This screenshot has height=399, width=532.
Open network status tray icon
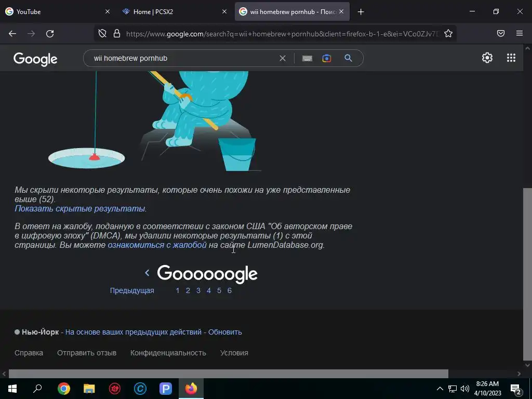coord(453,389)
